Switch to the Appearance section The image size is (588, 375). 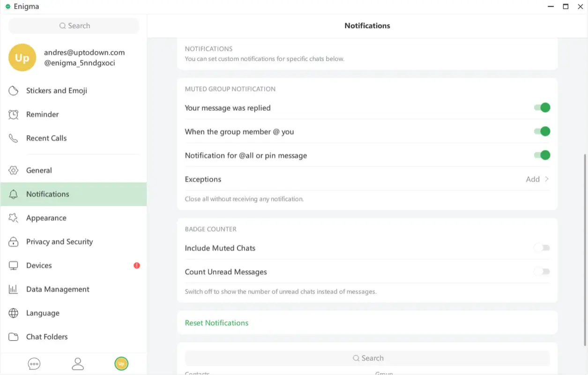coord(46,218)
